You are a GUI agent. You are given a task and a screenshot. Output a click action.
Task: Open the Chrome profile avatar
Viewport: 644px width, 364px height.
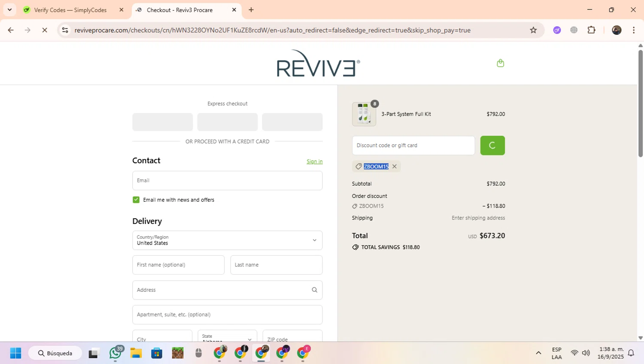coord(617,30)
